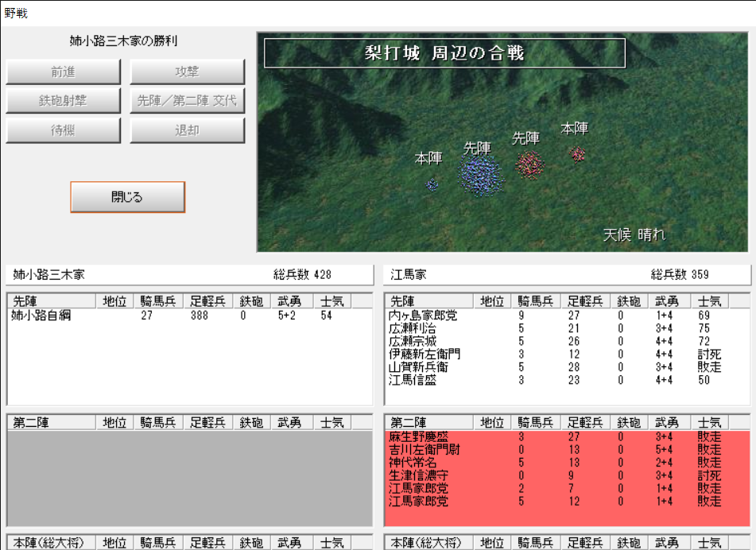Screen dimensions: 756x550
Task: Click the 梨打城 周辺の合戦 title banner
Action: point(444,53)
